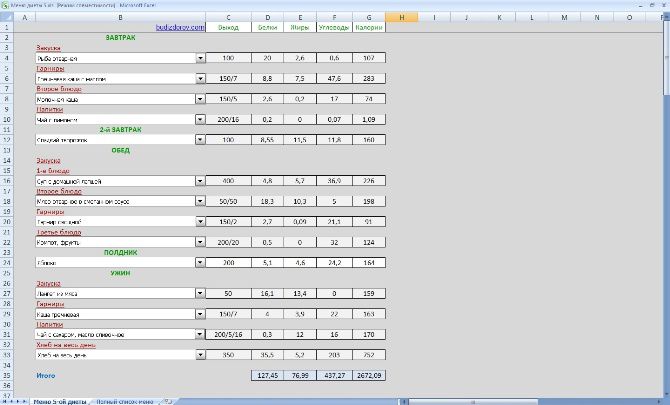Click the vertical scrollbar up arrow
670x405 pixels.
(x=665, y=17)
